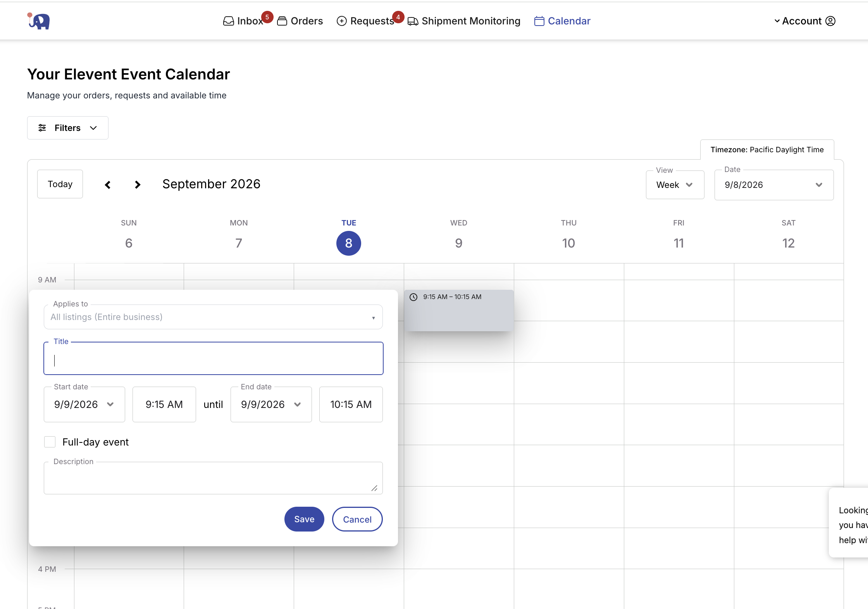Go to next week arrow
The image size is (868, 609).
click(138, 185)
